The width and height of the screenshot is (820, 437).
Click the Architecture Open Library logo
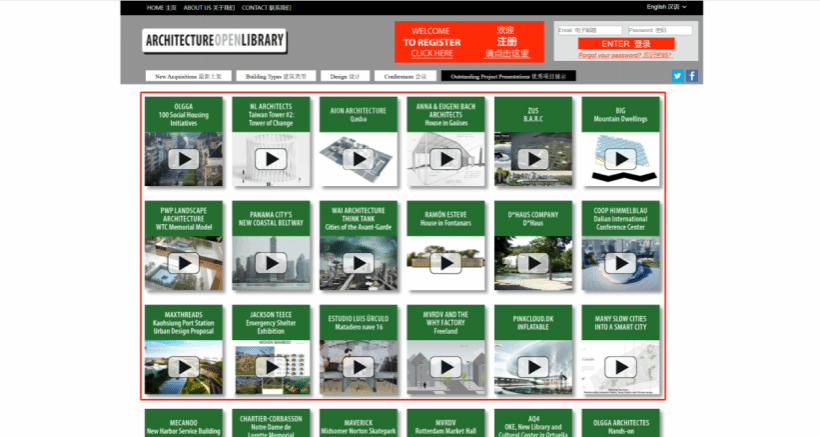coord(214,41)
